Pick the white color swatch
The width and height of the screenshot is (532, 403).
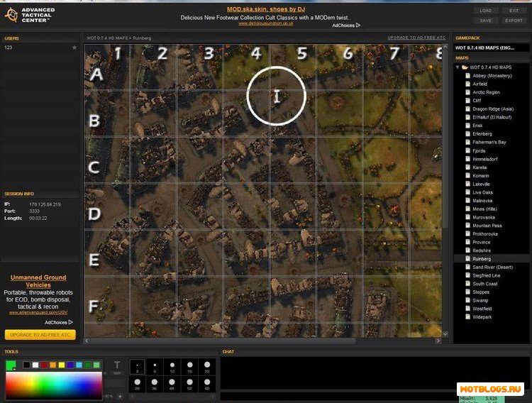[35, 365]
